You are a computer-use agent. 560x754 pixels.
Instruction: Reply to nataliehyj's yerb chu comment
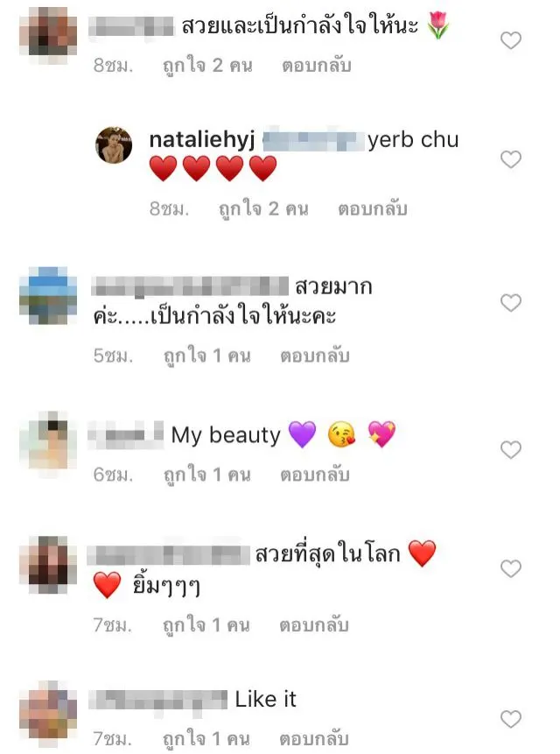[x=373, y=209]
